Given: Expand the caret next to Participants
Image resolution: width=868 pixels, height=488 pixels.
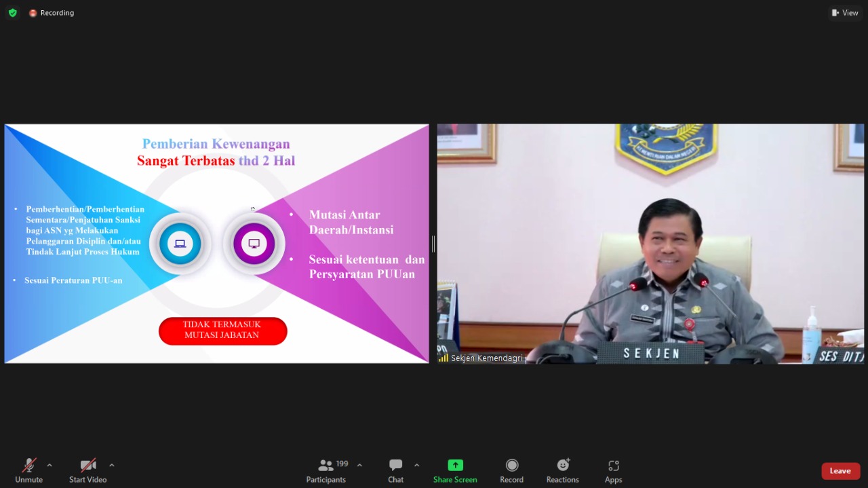Looking at the screenshot, I should pos(359,466).
